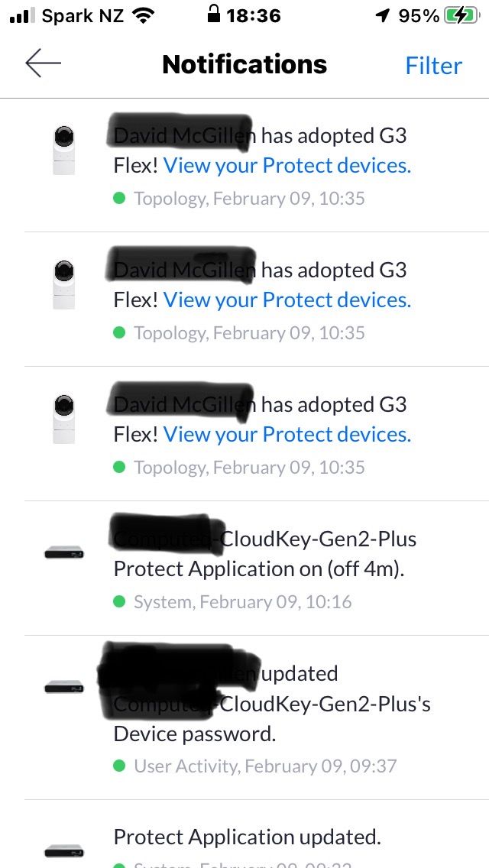This screenshot has height=868, width=489.
Task: Tap the third G3 Flex camera icon
Action: tap(64, 419)
